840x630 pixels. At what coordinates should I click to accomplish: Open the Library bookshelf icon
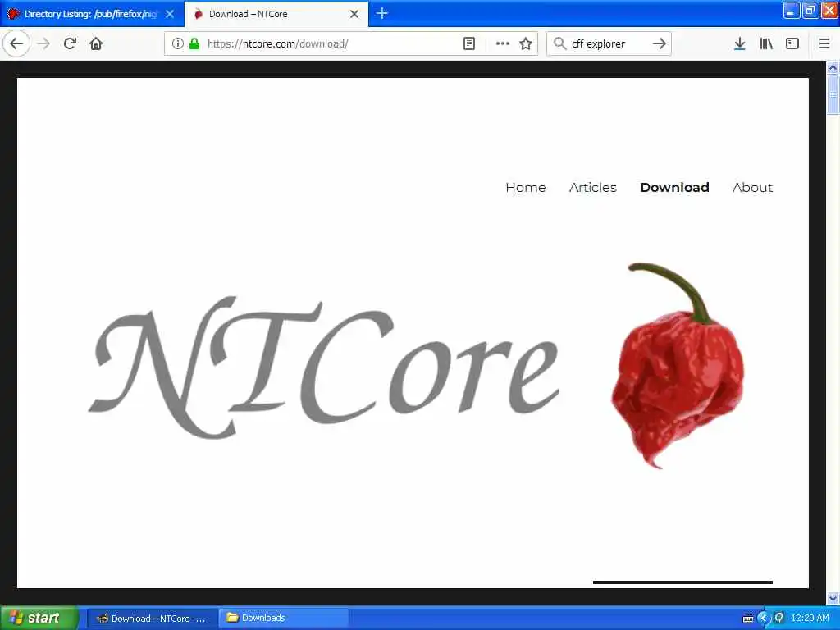click(766, 43)
